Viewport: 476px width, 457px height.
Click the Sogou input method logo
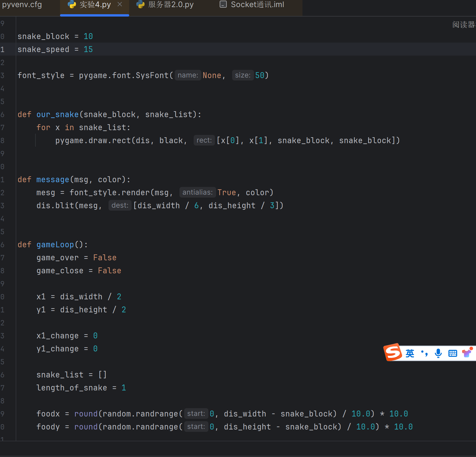click(393, 352)
